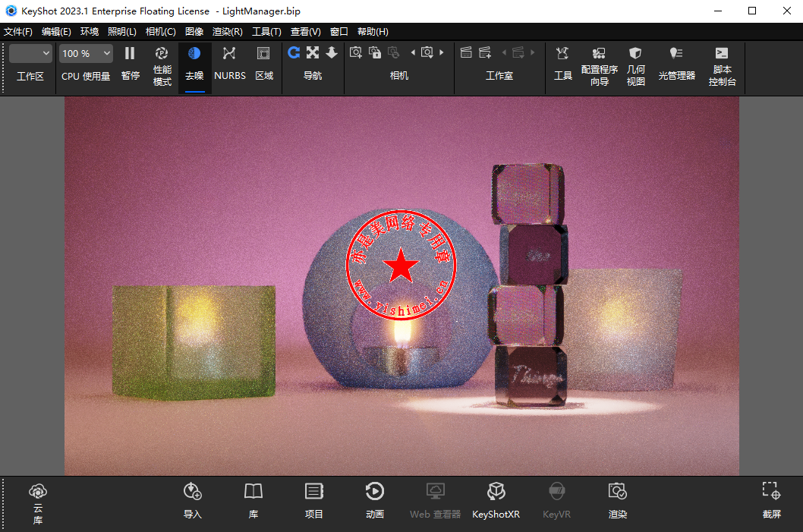This screenshot has height=532, width=803.
Task: Open the 工具 tools button
Action: tap(563, 64)
